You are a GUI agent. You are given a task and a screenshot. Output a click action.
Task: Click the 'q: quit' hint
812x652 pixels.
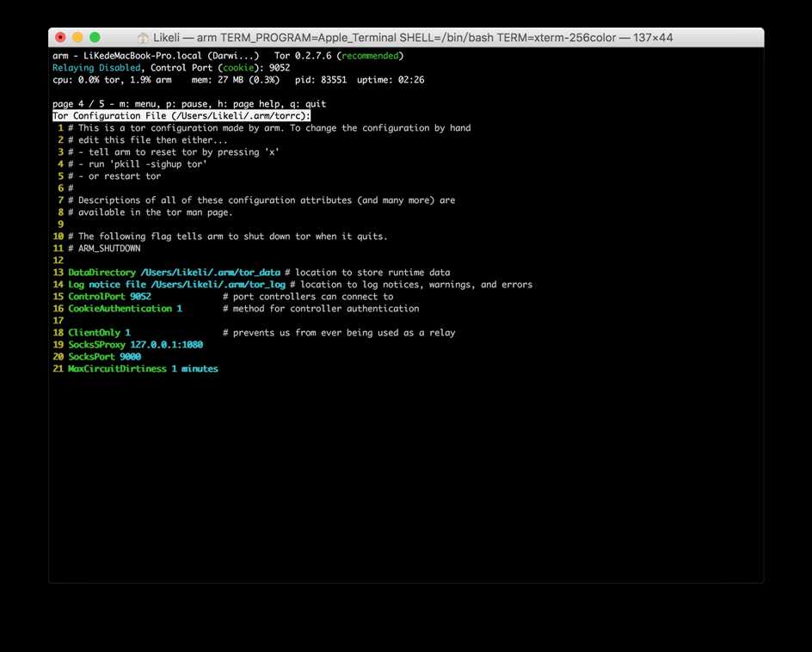pyautogui.click(x=308, y=104)
